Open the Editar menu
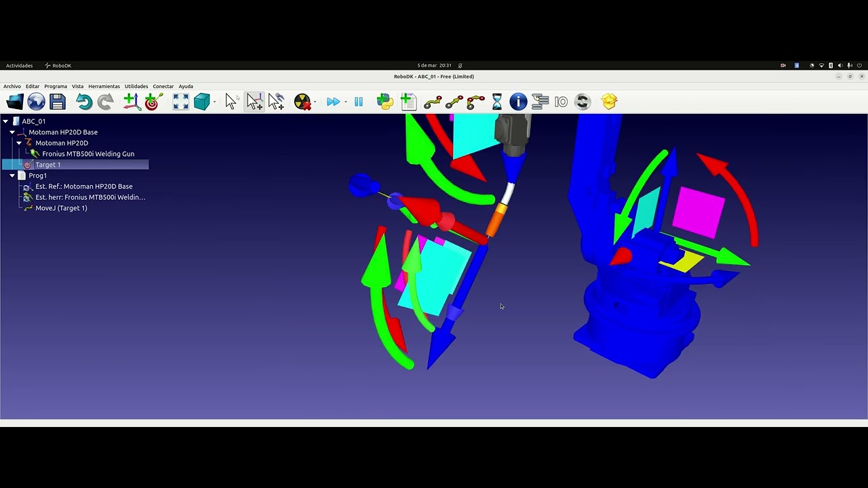The width and height of the screenshot is (868, 488). [33, 87]
